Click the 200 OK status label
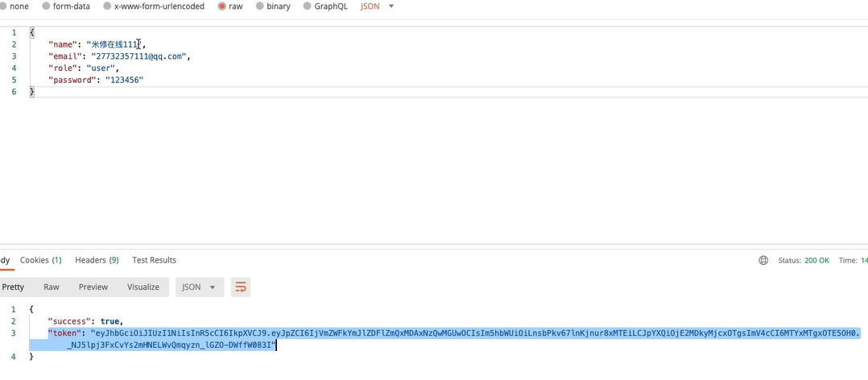The width and height of the screenshot is (868, 380). pos(815,261)
